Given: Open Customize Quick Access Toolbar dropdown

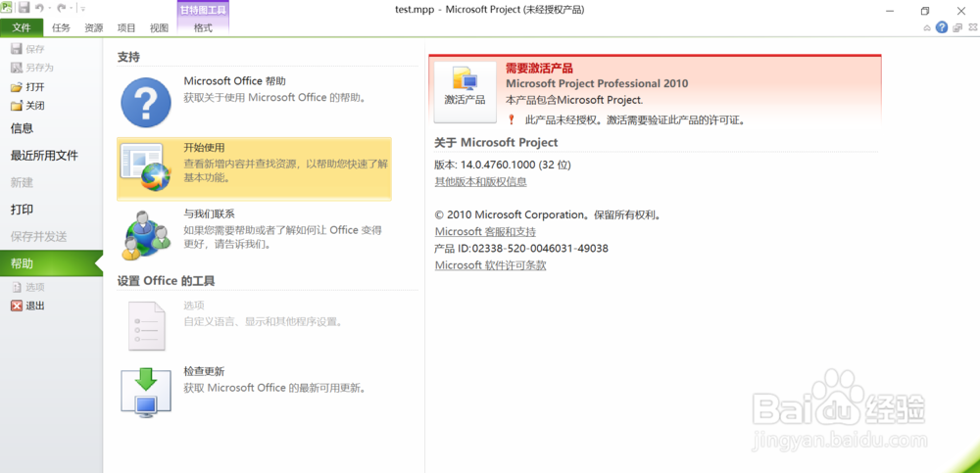Looking at the screenshot, I should 83,9.
